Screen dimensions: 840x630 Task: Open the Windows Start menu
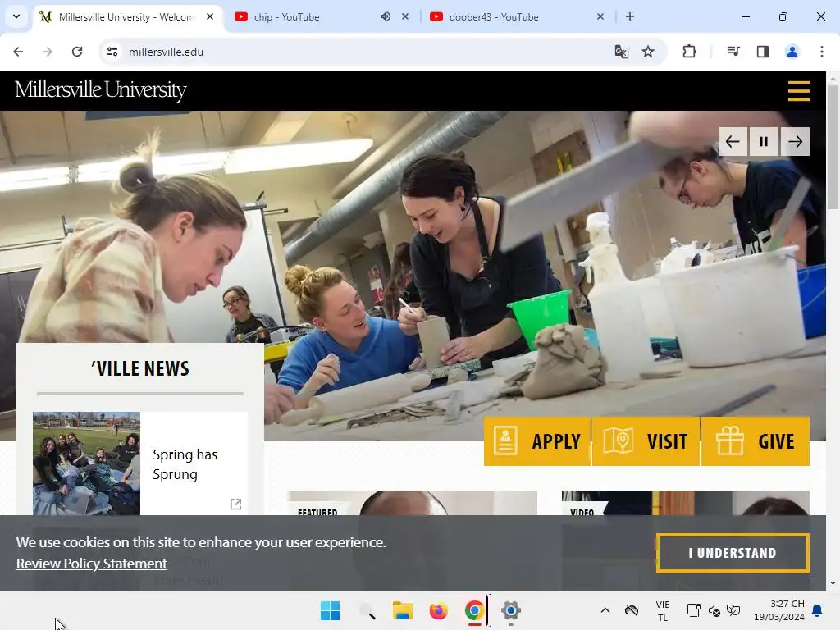pos(330,610)
